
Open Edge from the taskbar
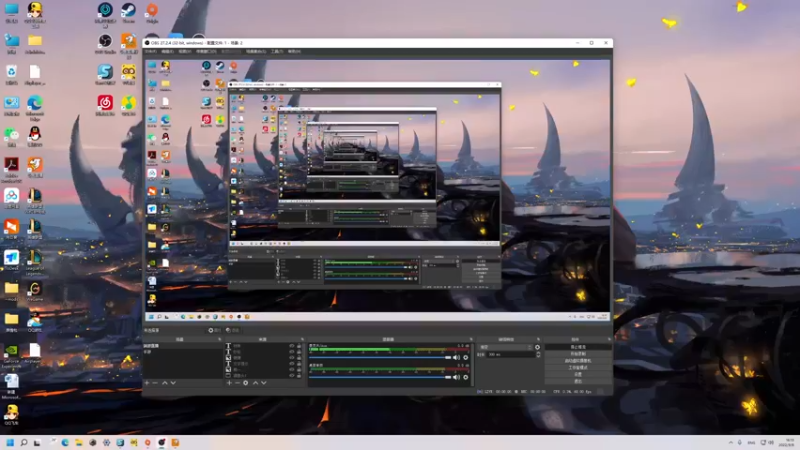tap(65, 442)
